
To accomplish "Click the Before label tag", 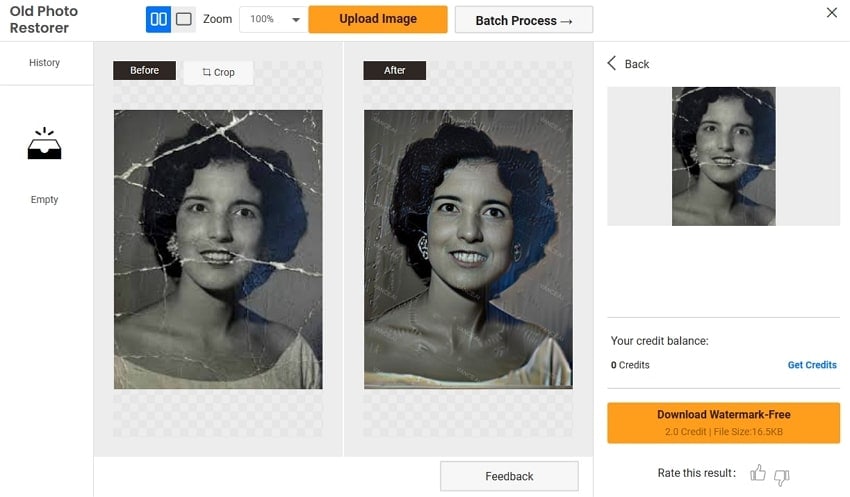I will 144,71.
